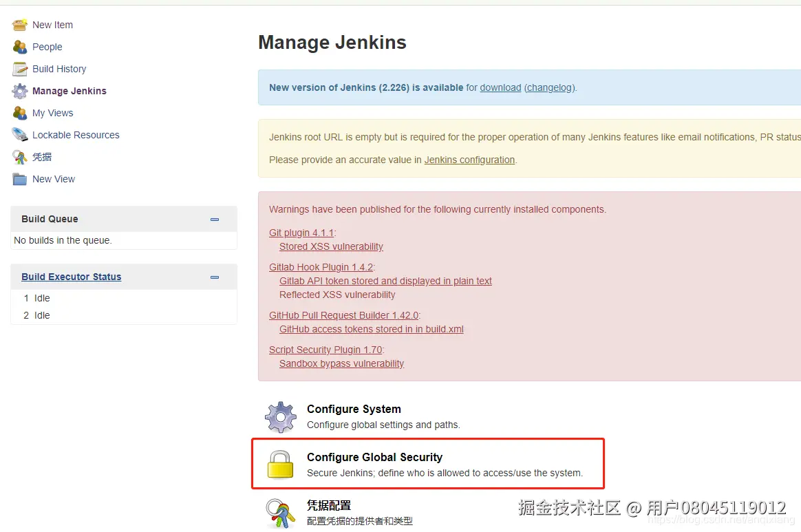Collapse the Build Executor Status panel

click(x=215, y=277)
